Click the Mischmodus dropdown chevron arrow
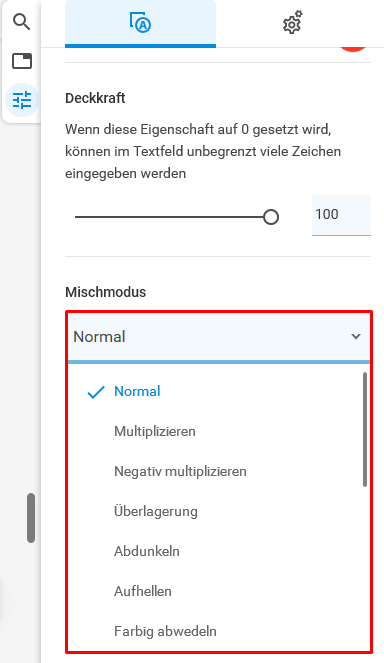Image resolution: width=384 pixels, height=663 pixels. tap(356, 337)
